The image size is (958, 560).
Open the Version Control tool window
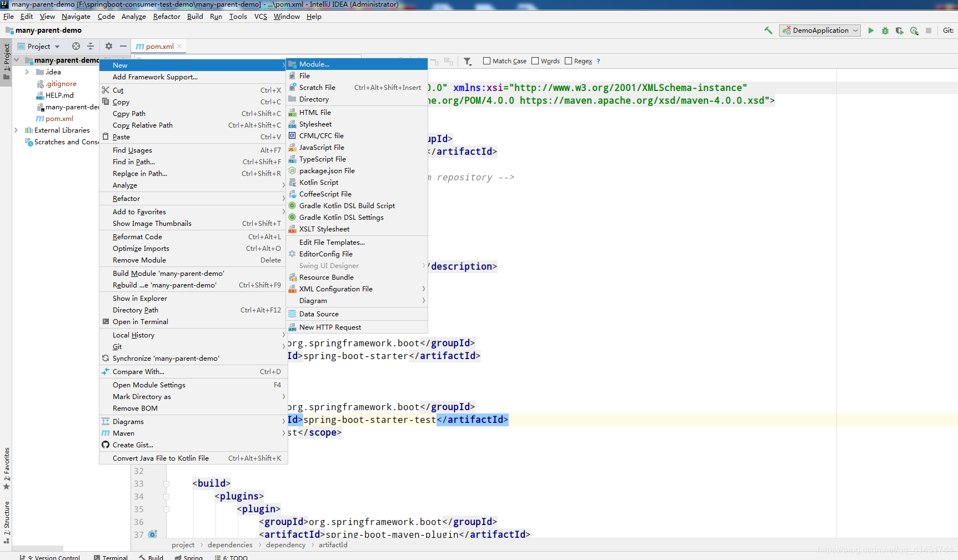[50, 557]
